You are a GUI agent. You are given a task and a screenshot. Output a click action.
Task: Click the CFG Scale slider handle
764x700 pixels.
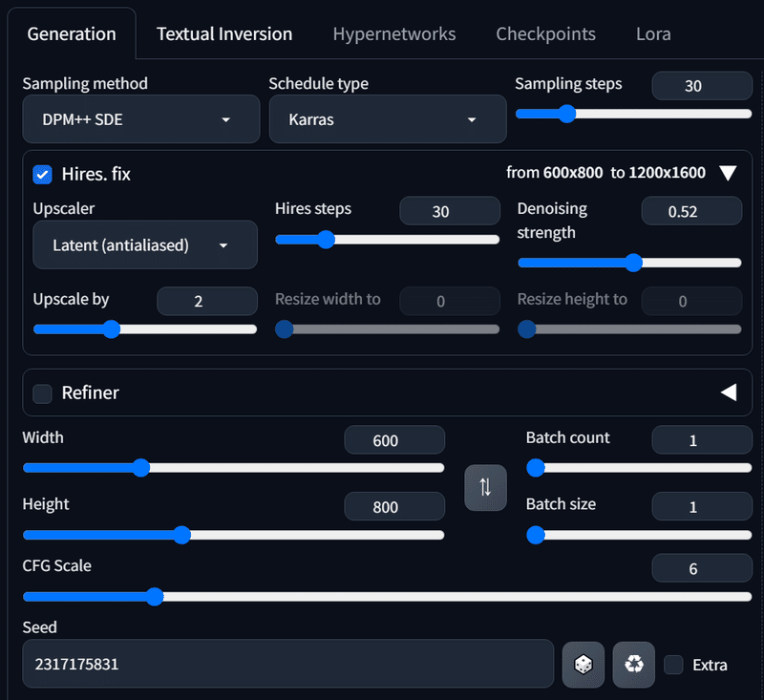point(154,596)
